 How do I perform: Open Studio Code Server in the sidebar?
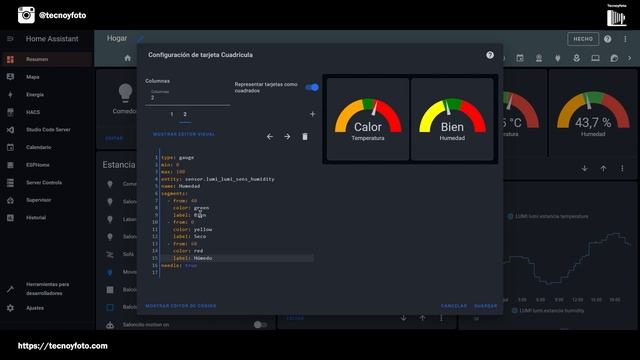[x=47, y=129]
